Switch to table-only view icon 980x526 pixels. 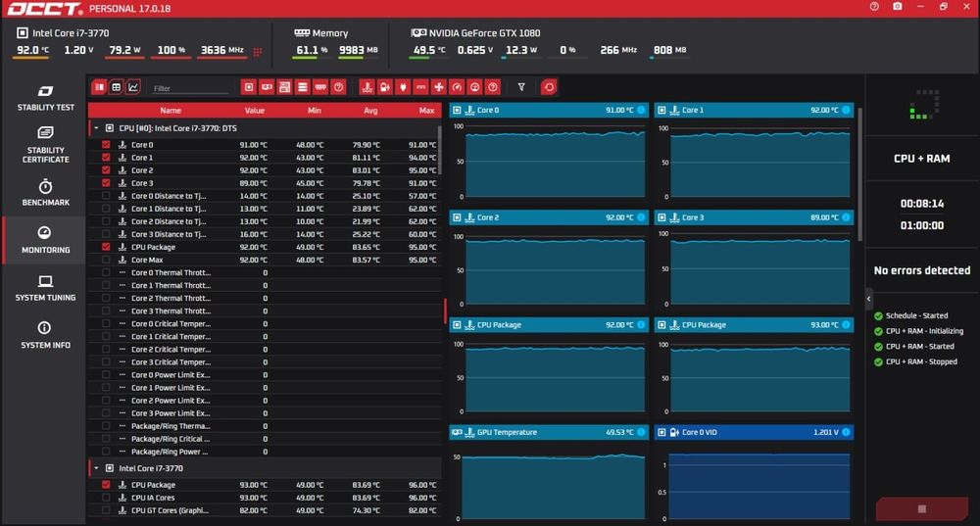(x=116, y=87)
